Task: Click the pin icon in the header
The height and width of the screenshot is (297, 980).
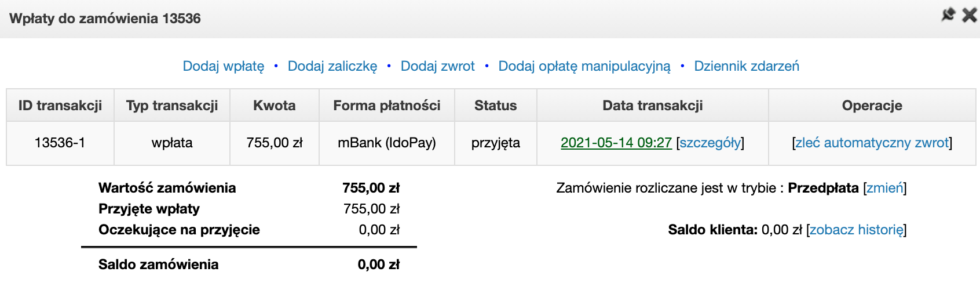Action: point(948,15)
